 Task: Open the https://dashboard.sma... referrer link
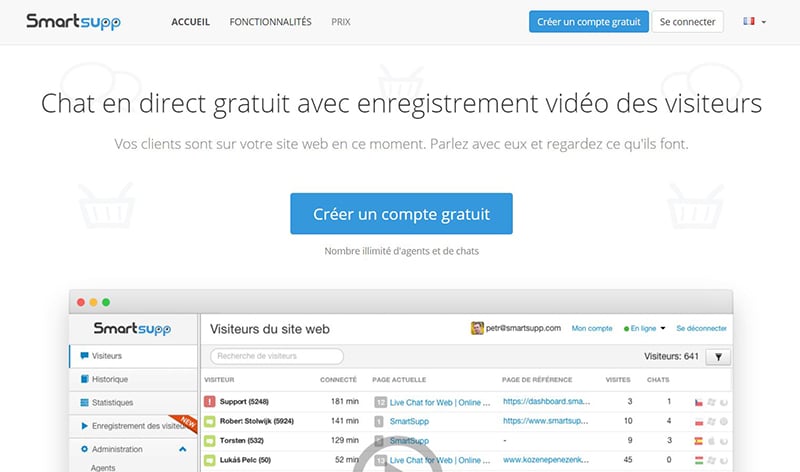546,402
